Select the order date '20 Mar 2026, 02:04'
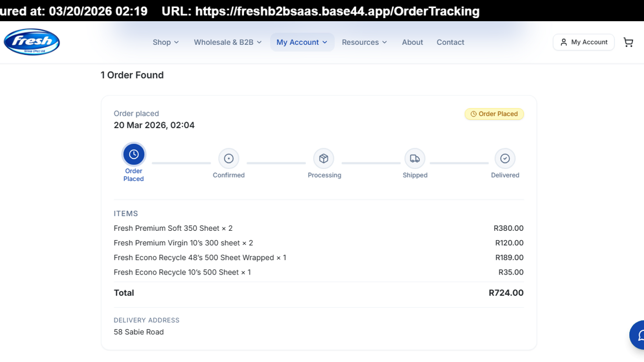This screenshot has height=362, width=644. click(x=154, y=125)
